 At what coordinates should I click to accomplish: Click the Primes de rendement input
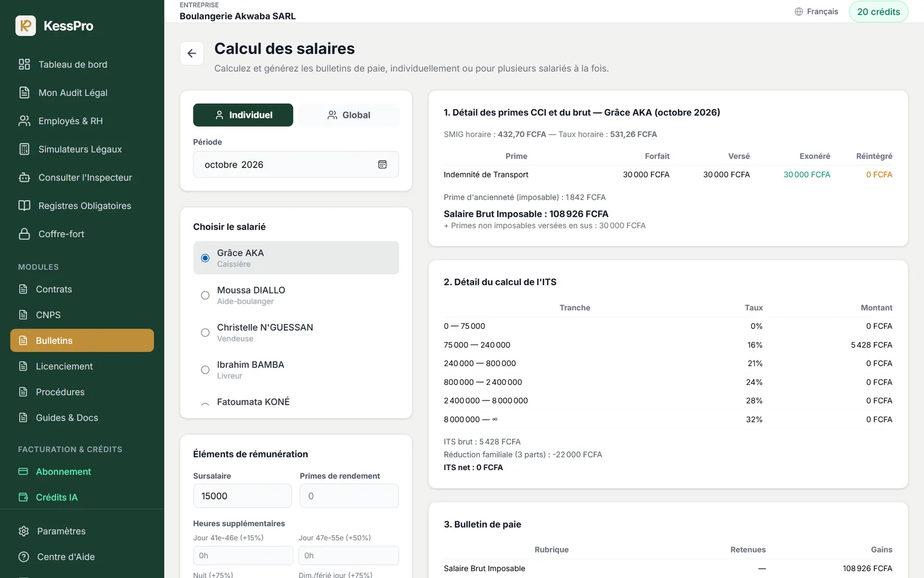[349, 496]
